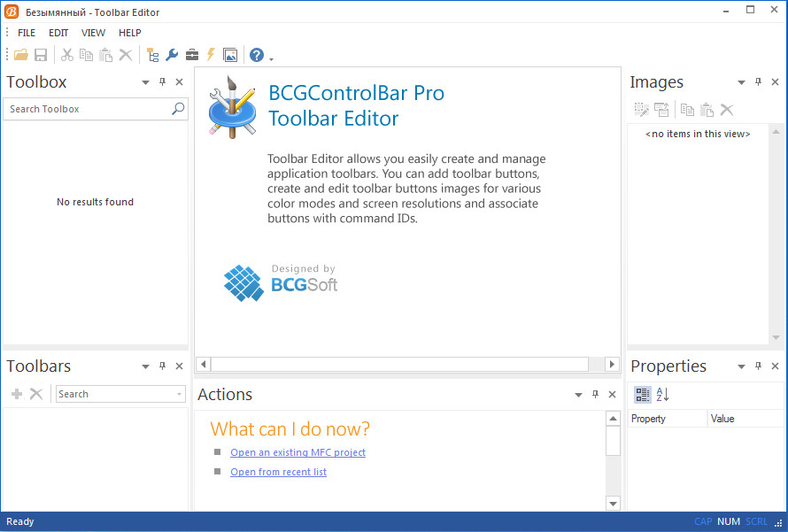Pin the Toolbox panel
The height and width of the screenshot is (532, 788).
[162, 82]
